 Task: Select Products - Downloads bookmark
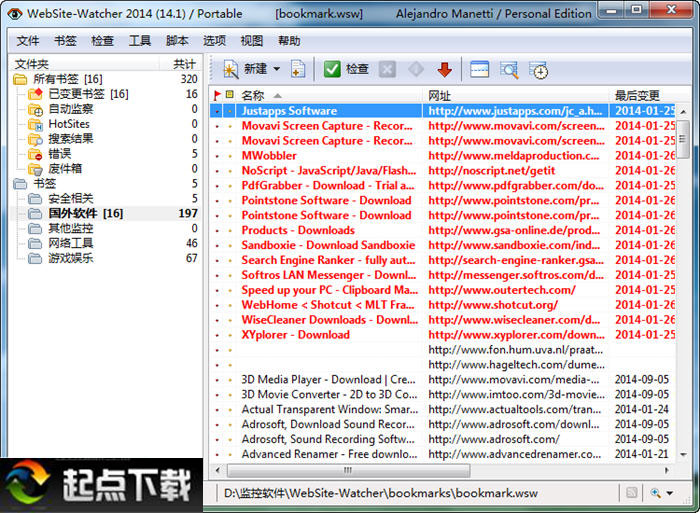tap(298, 230)
